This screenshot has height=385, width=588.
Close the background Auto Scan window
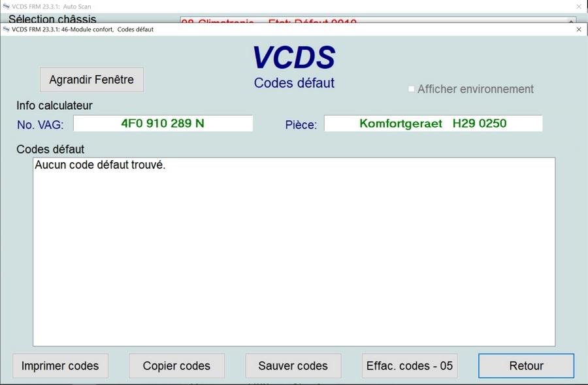(579, 7)
